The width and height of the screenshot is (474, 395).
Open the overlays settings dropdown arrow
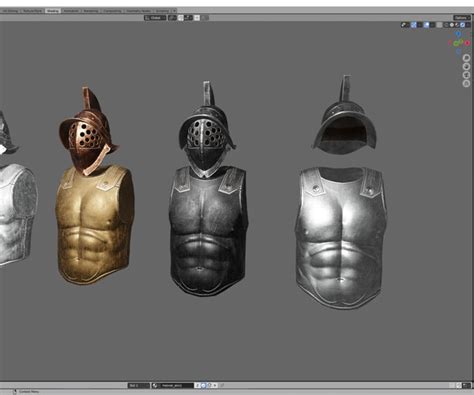(x=432, y=25)
